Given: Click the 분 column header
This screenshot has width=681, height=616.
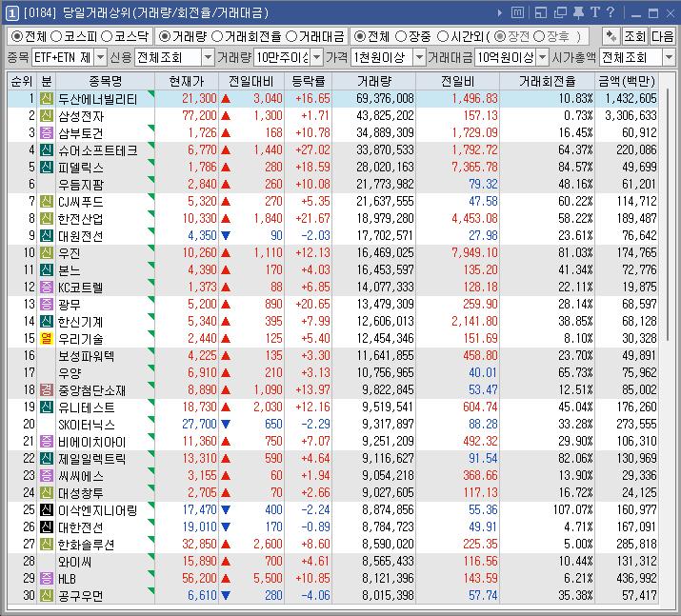Looking at the screenshot, I should pos(47,81).
